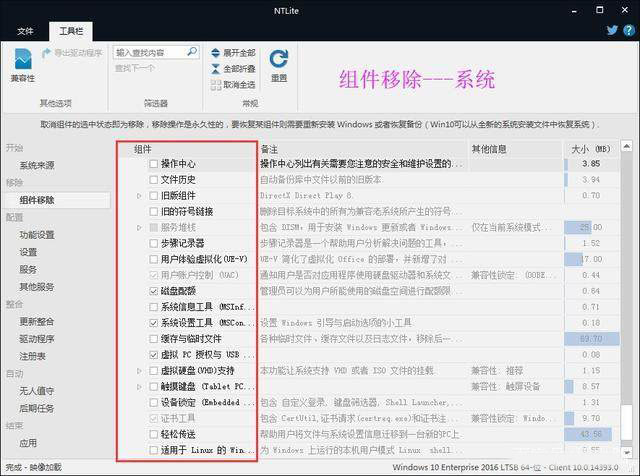
Task: Click the scrollbar up arrow
Action: tap(627, 146)
